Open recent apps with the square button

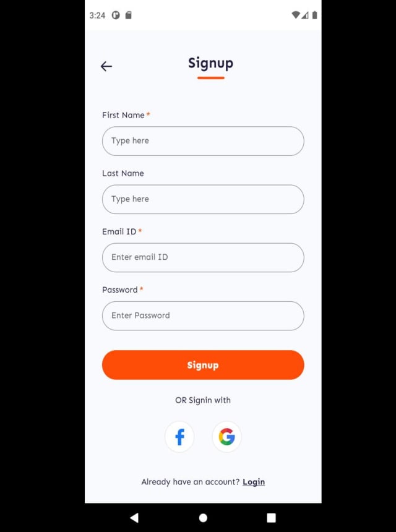tap(271, 518)
